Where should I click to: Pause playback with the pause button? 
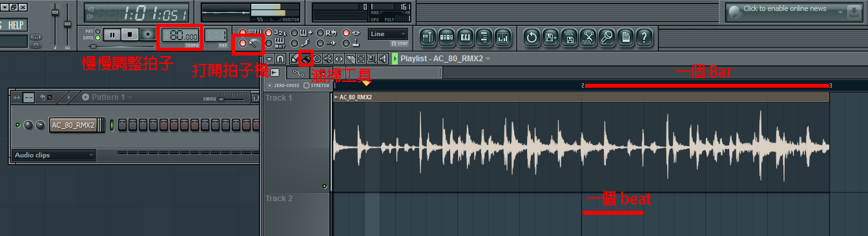[112, 35]
